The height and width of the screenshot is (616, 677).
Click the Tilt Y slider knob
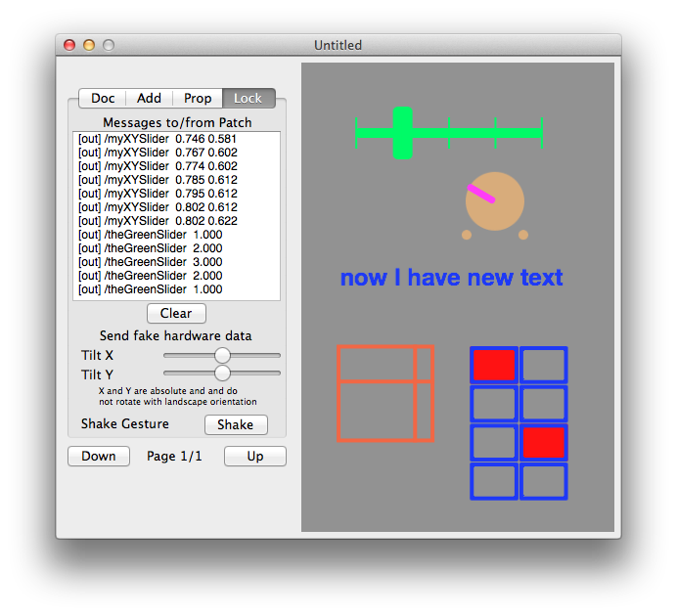tap(222, 374)
